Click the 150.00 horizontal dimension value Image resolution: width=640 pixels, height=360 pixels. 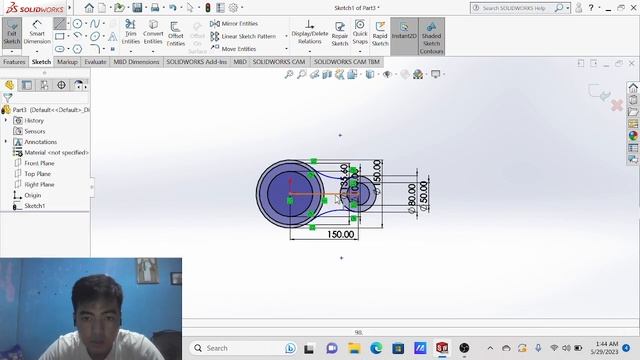340,234
